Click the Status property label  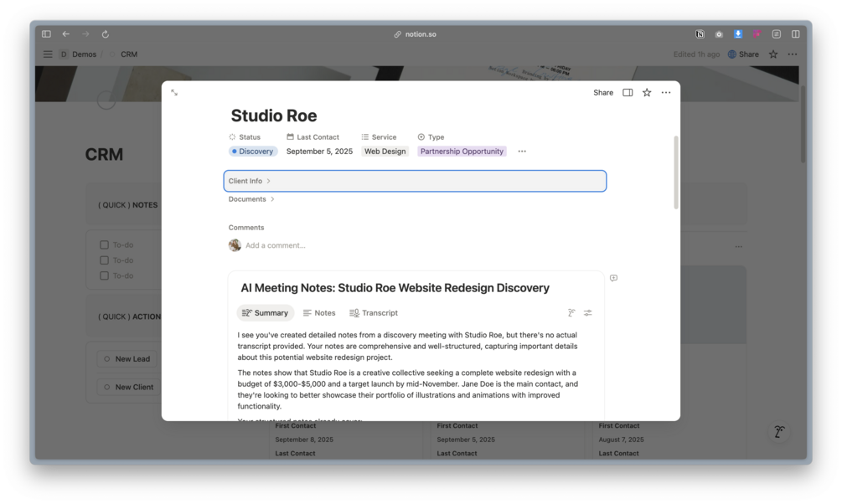(x=245, y=136)
